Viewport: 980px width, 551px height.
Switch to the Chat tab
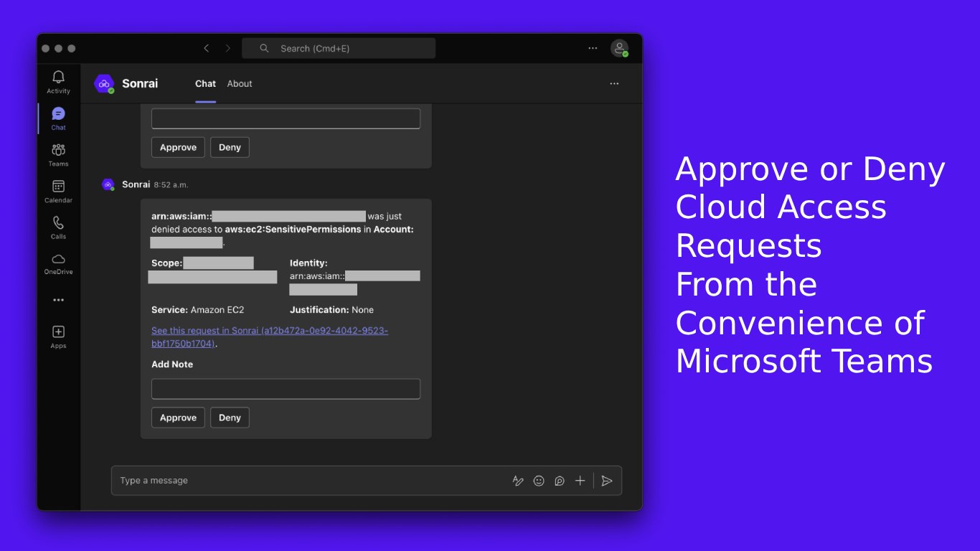[x=205, y=84]
